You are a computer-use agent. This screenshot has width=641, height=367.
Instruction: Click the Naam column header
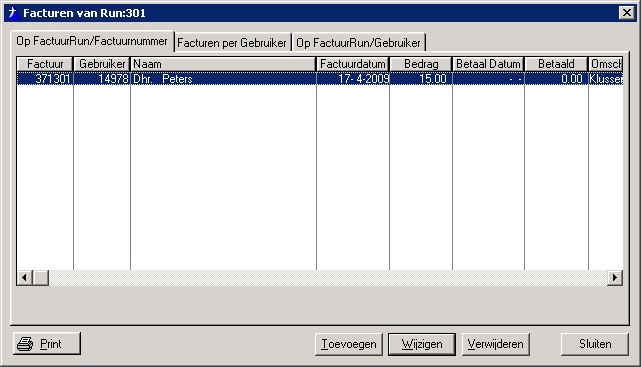[223, 64]
